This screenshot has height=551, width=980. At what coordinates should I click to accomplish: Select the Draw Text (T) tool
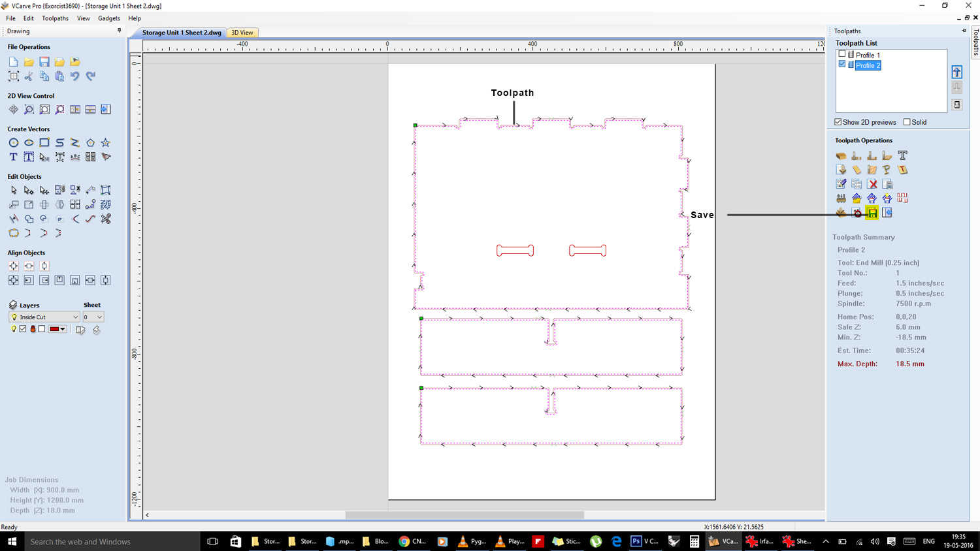[14, 157]
